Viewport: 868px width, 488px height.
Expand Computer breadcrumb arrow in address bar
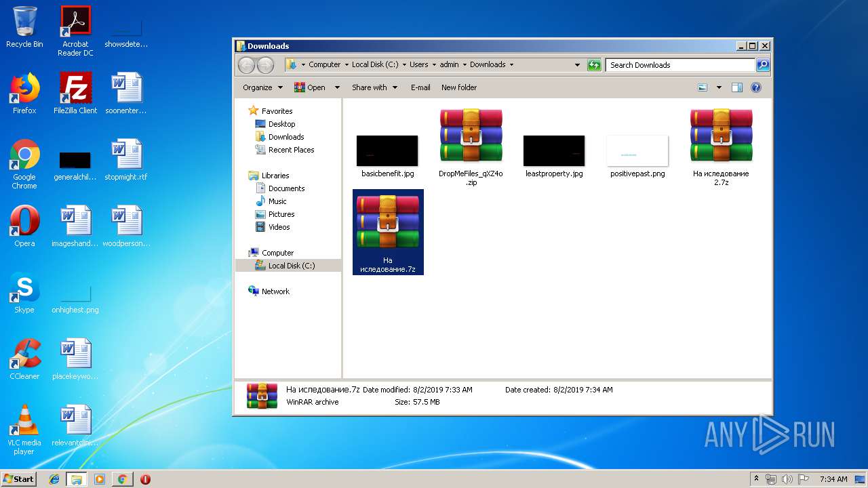coord(346,65)
